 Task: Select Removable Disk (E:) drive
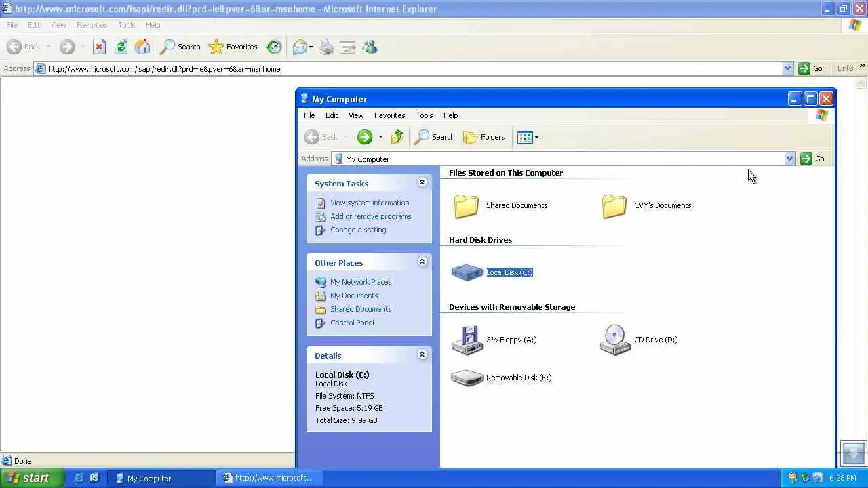[501, 378]
